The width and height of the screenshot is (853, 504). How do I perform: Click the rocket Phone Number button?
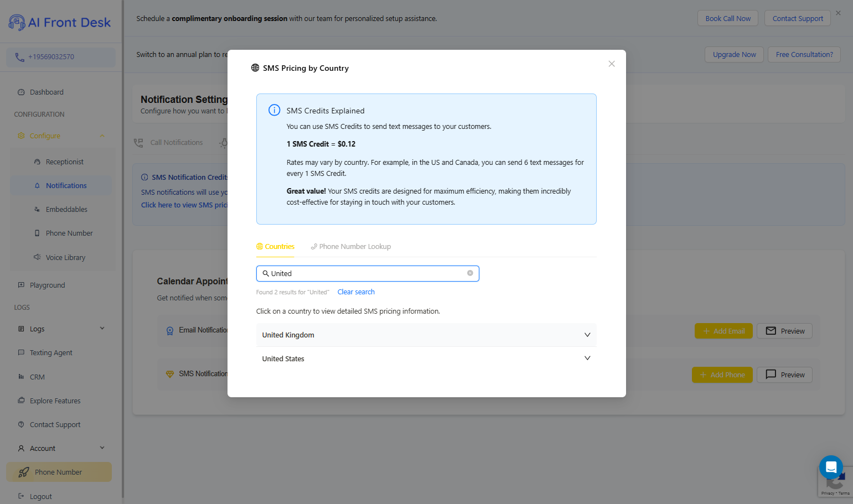click(59, 472)
